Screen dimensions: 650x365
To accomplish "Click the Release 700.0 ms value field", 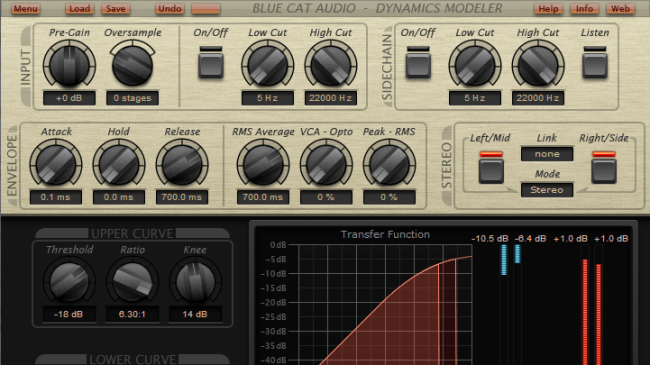I will 182,197.
